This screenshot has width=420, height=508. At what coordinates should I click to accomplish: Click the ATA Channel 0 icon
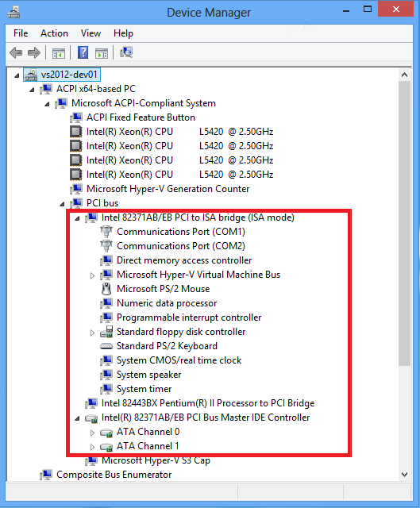[106, 432]
